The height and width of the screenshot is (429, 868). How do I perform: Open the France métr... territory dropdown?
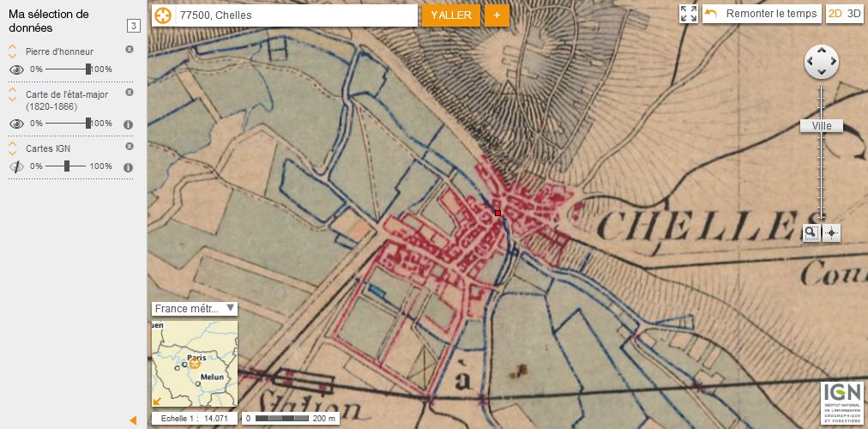pos(195,309)
